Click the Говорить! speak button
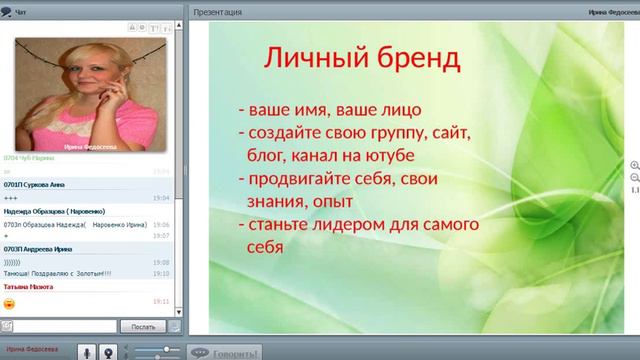 (225, 353)
